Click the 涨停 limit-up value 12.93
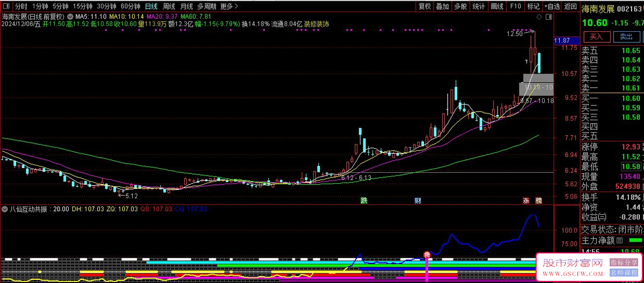 [x=631, y=147]
